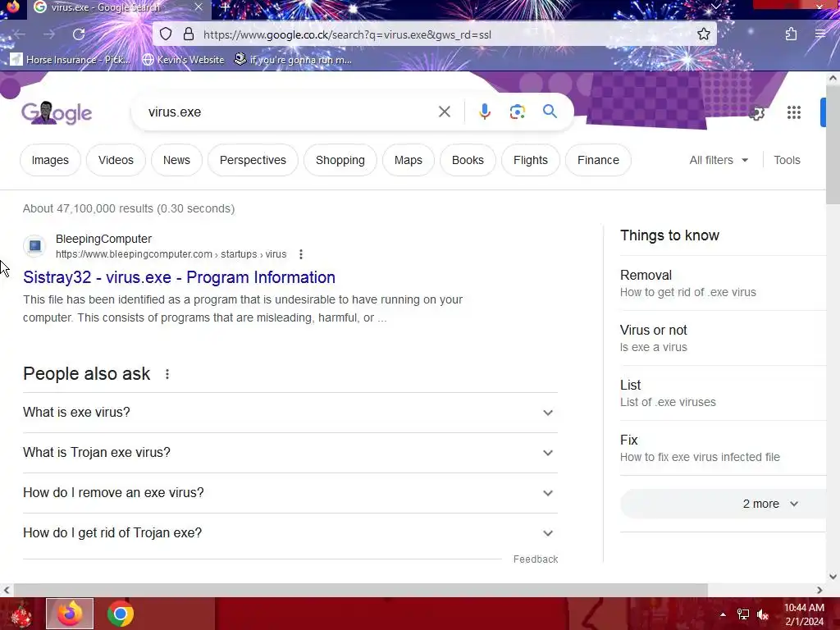Open the extensions puzzle icon
Screen dimensions: 840x630
pos(791,34)
